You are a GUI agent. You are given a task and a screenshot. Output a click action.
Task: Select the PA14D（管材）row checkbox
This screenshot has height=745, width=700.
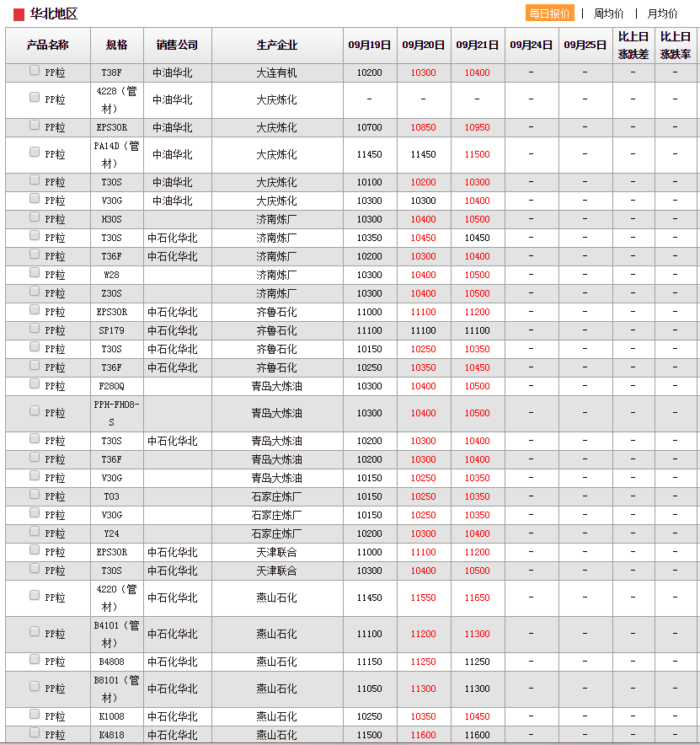tap(35, 152)
